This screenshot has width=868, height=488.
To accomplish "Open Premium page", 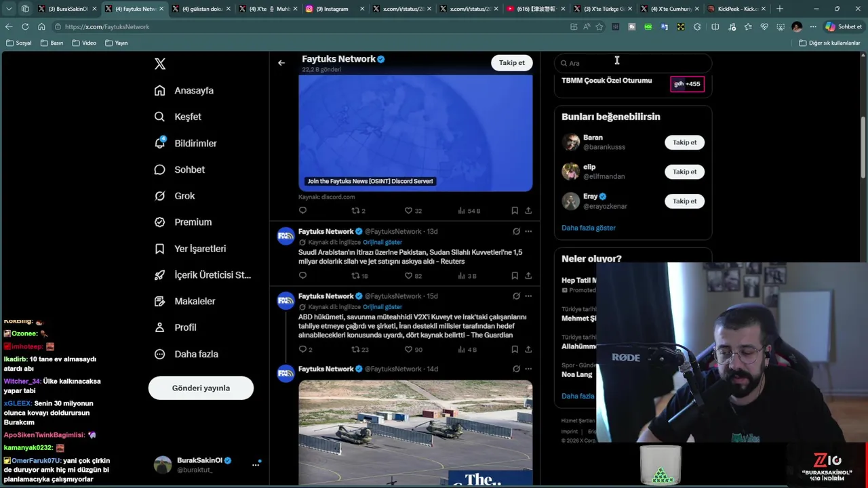I will 182,222.
